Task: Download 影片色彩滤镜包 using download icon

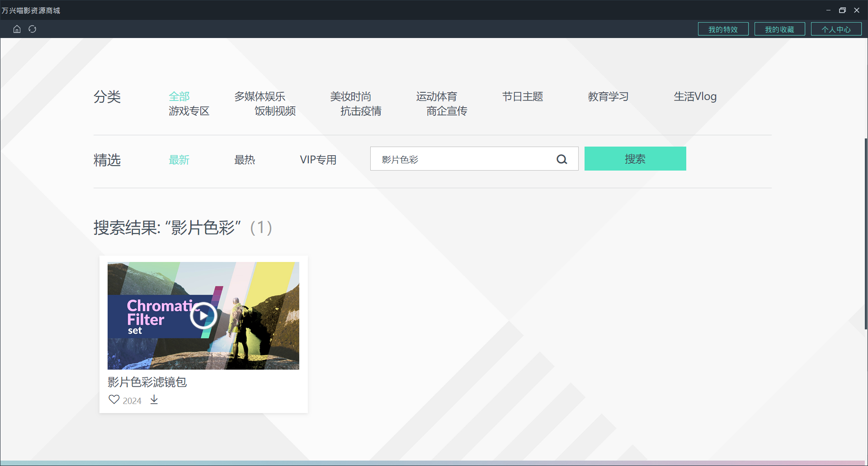Action: [154, 399]
